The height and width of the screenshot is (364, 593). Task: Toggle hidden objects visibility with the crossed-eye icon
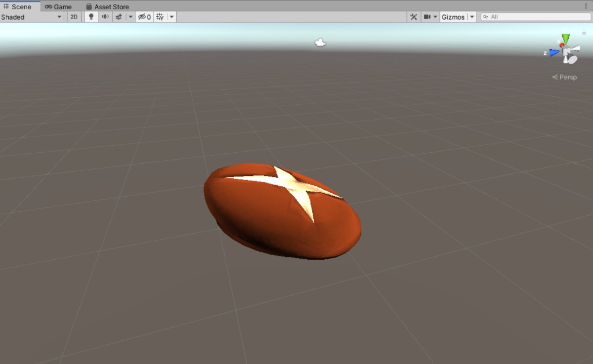(x=144, y=17)
